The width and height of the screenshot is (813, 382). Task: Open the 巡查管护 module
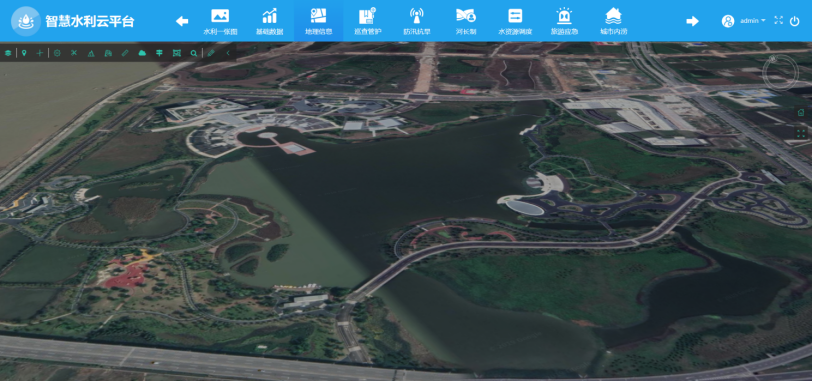368,22
